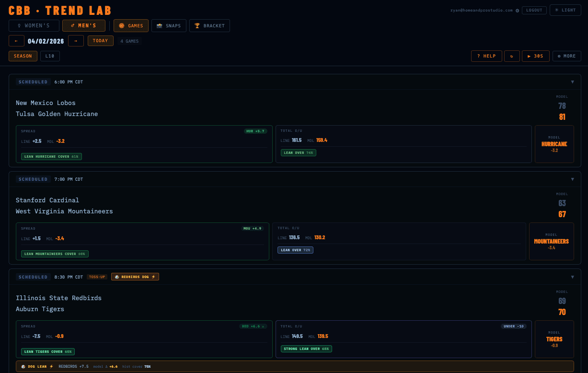This screenshot has width=588, height=373.
Task: Click the Tigers model pick box
Action: (x=554, y=339)
